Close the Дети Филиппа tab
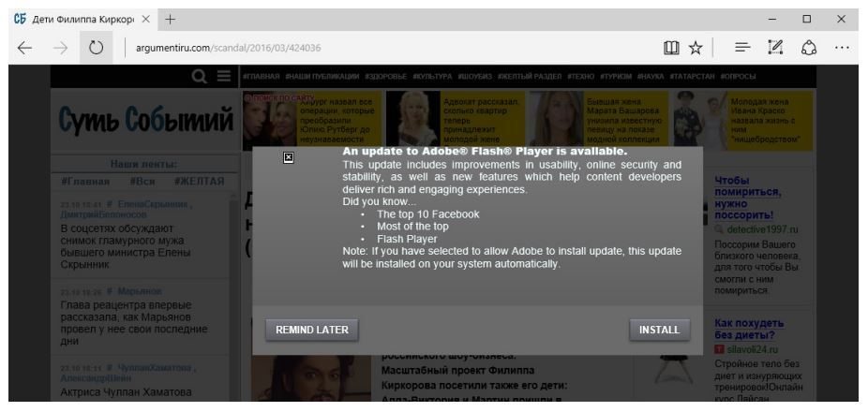Image resolution: width=868 pixels, height=412 pixels. pos(145,20)
